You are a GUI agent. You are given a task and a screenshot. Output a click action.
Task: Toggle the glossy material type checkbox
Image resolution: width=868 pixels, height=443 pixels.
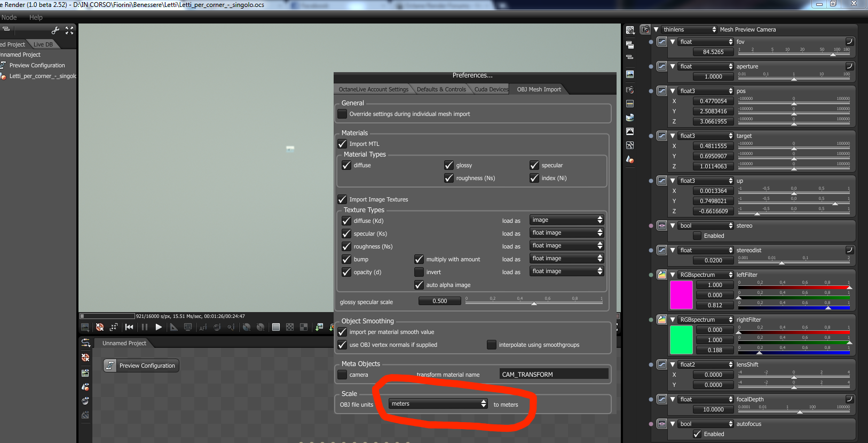click(x=449, y=165)
